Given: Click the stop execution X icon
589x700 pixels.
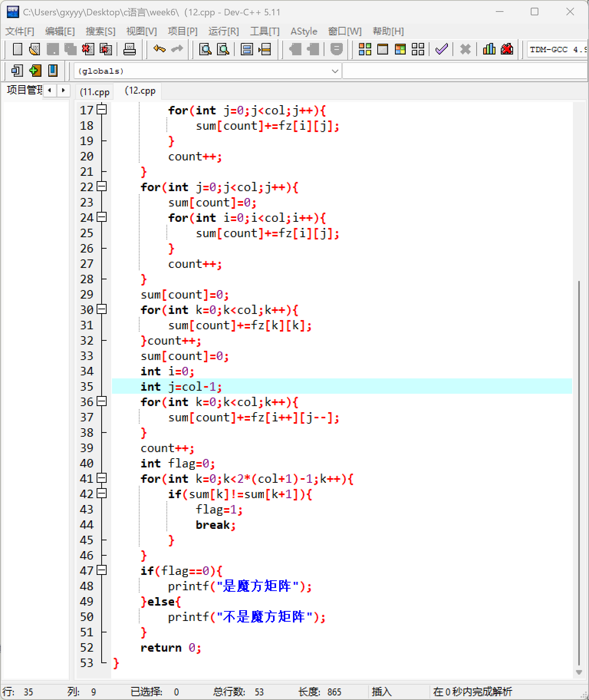Looking at the screenshot, I should coord(466,49).
